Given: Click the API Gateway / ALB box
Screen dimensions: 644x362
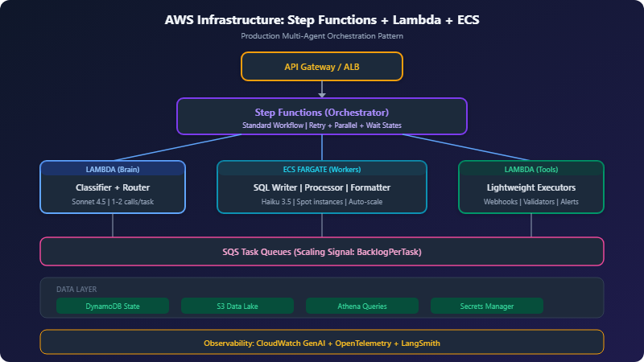Looking at the screenshot, I should pyautogui.click(x=321, y=67).
